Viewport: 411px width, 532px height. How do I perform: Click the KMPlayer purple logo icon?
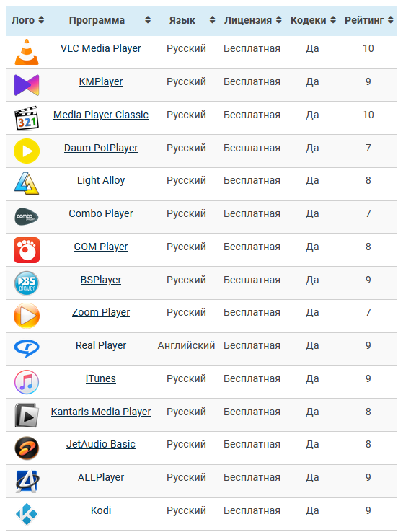(27, 85)
